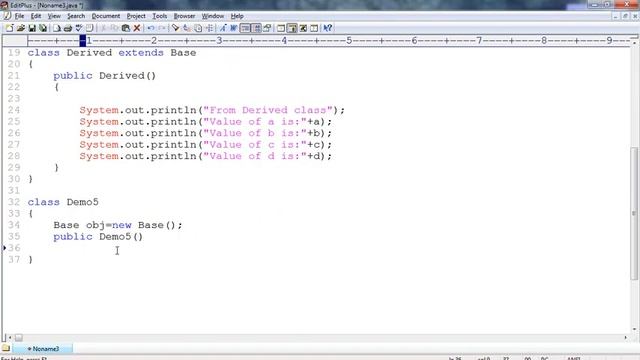The height and width of the screenshot is (360, 640).
Task: Open the Tools menu
Action: 160,16
